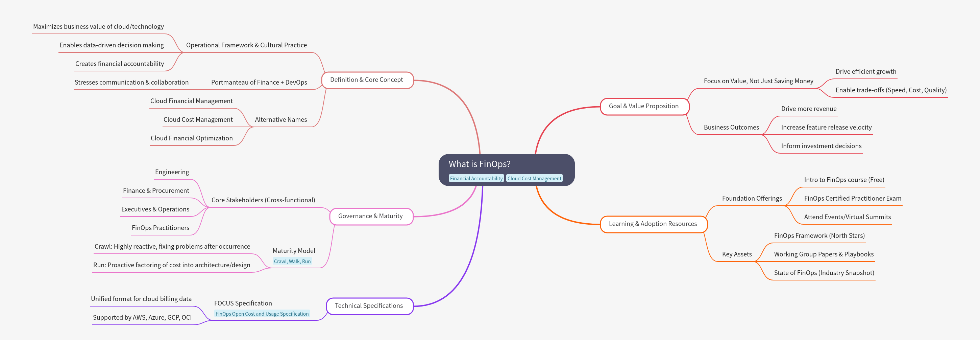Select the "Learning & Adoption Resources" branch node
This screenshot has width=980, height=340.
click(x=654, y=224)
